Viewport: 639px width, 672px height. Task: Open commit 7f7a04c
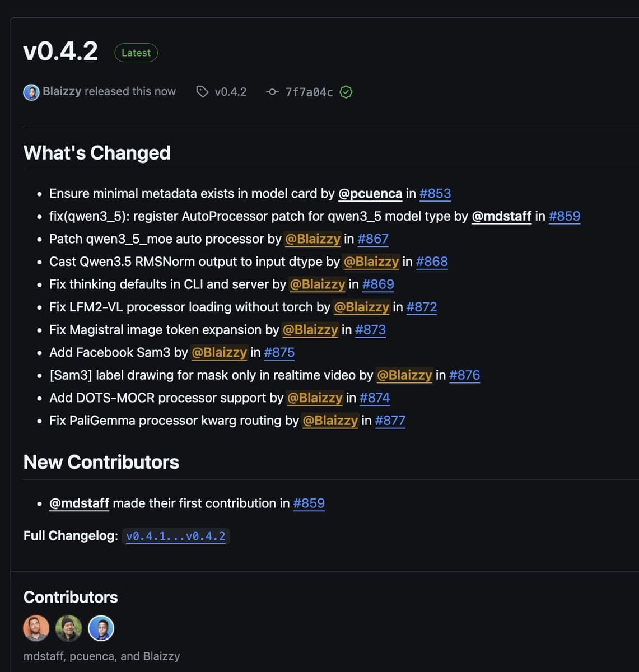pyautogui.click(x=309, y=91)
